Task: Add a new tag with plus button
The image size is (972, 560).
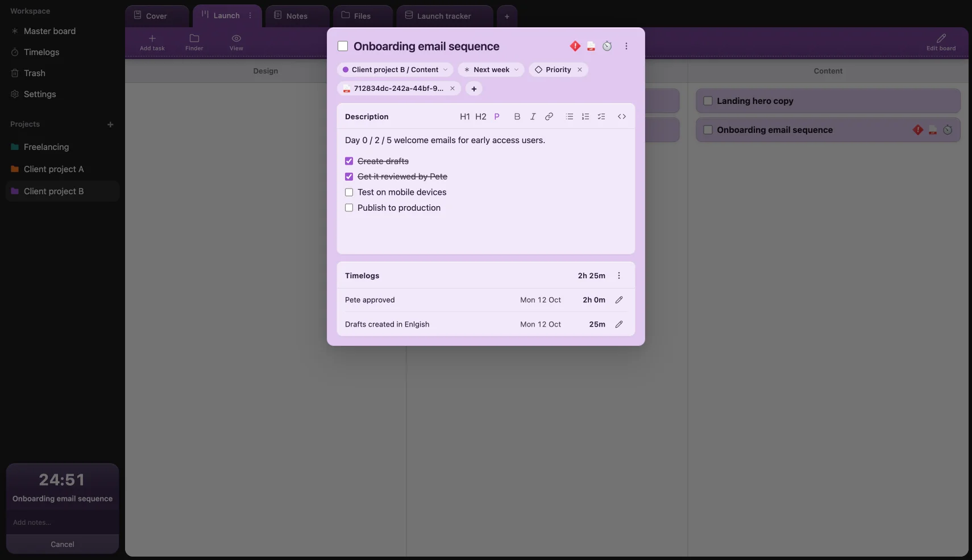Action: point(474,89)
